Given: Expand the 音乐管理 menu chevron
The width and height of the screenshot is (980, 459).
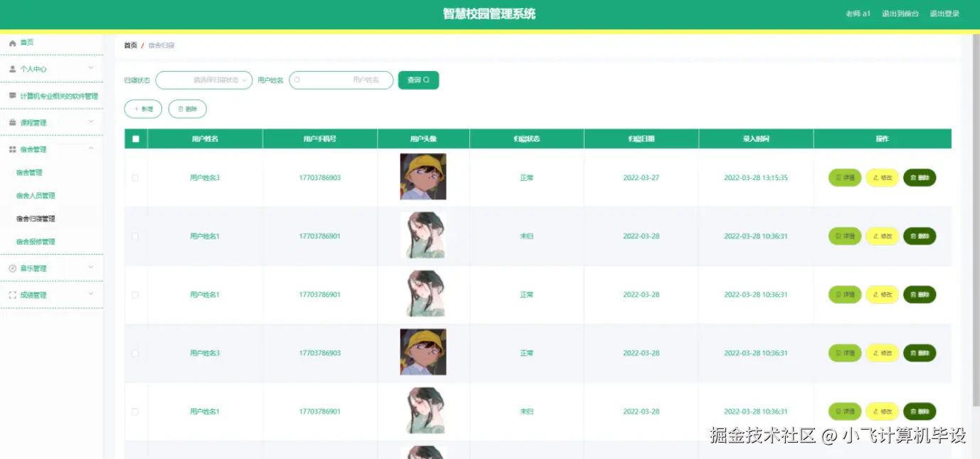Looking at the screenshot, I should pyautogui.click(x=91, y=268).
